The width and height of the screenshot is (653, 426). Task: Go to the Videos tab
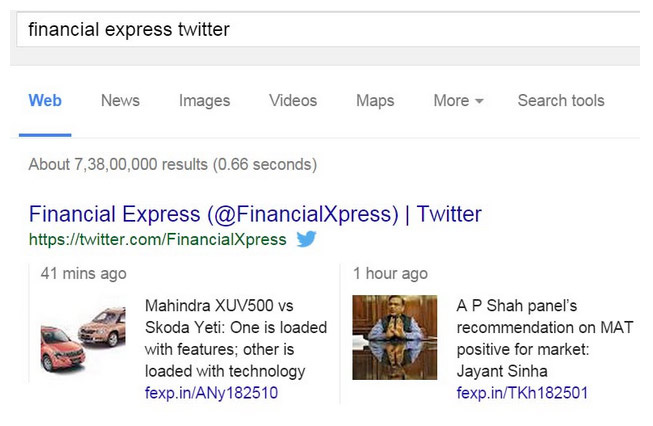293,101
